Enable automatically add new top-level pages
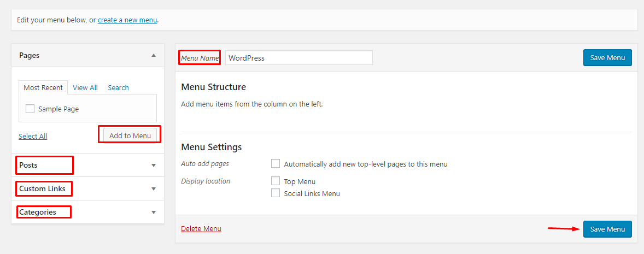Screen dimensions: 644x254 pyautogui.click(x=276, y=164)
